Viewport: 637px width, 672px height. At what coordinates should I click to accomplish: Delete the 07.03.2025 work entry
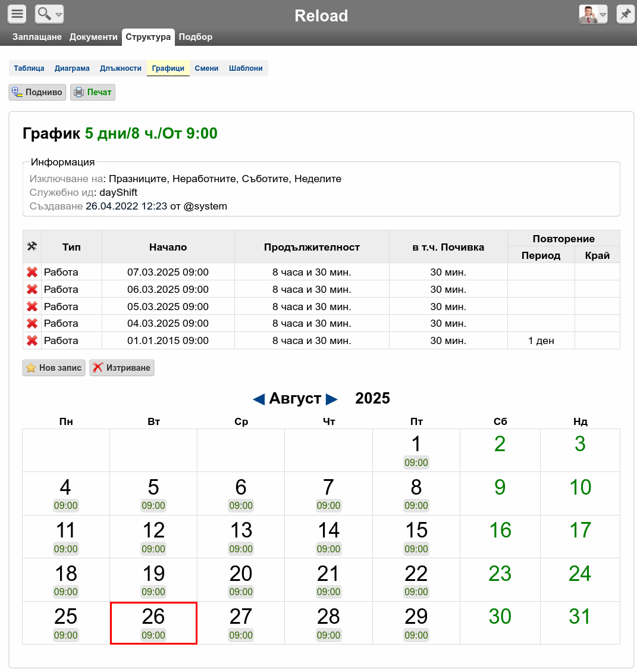click(x=32, y=272)
